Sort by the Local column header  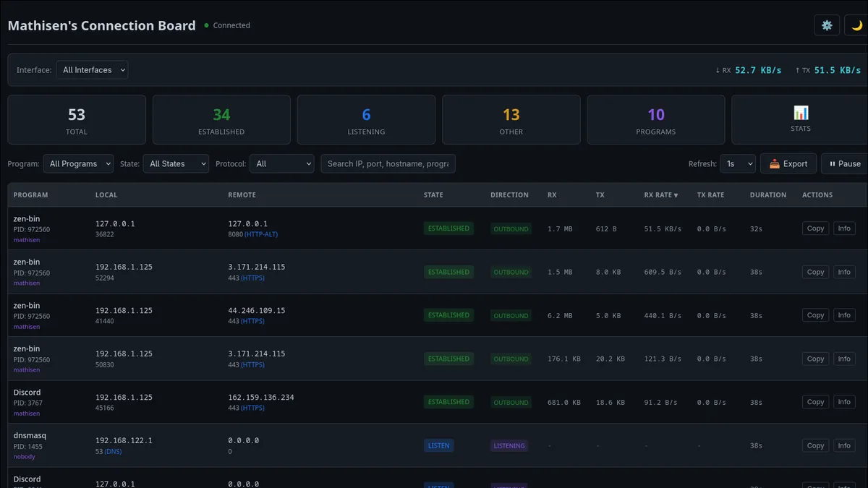106,195
